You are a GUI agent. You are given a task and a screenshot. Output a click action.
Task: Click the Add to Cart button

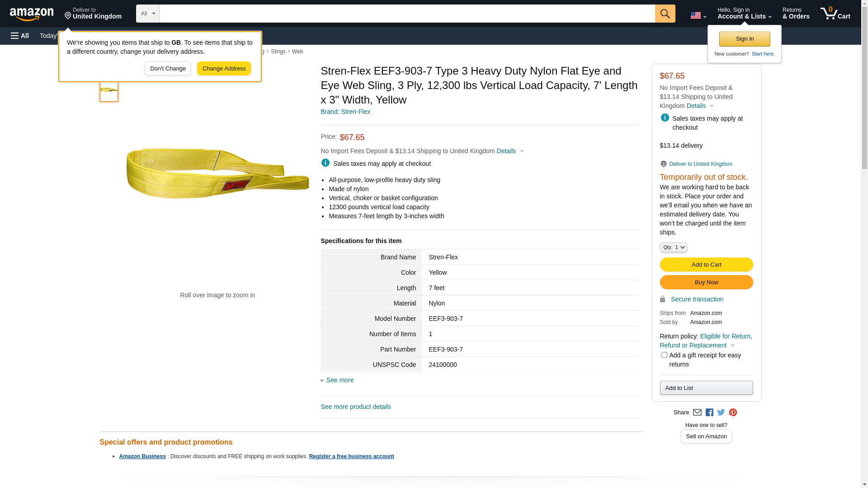click(x=706, y=265)
